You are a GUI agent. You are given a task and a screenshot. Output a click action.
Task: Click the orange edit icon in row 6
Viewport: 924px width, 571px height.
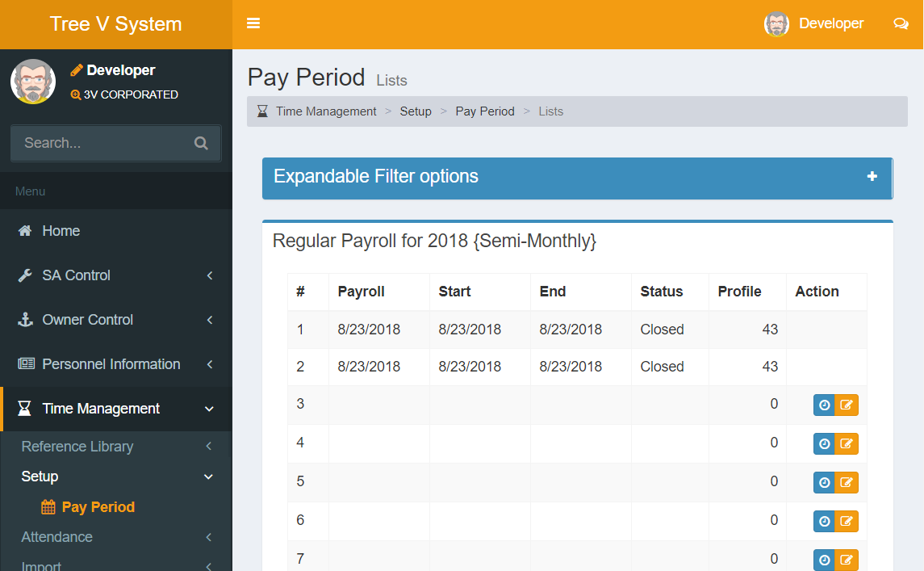point(846,521)
